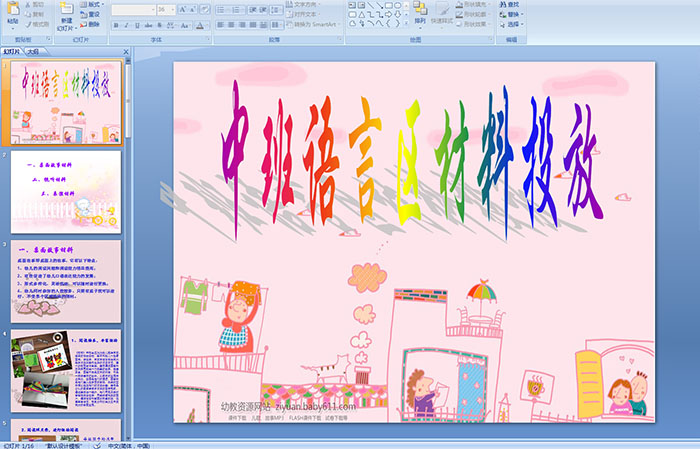The image size is (700, 449).
Task: Click the Copy (复制) command
Action: [x=34, y=14]
